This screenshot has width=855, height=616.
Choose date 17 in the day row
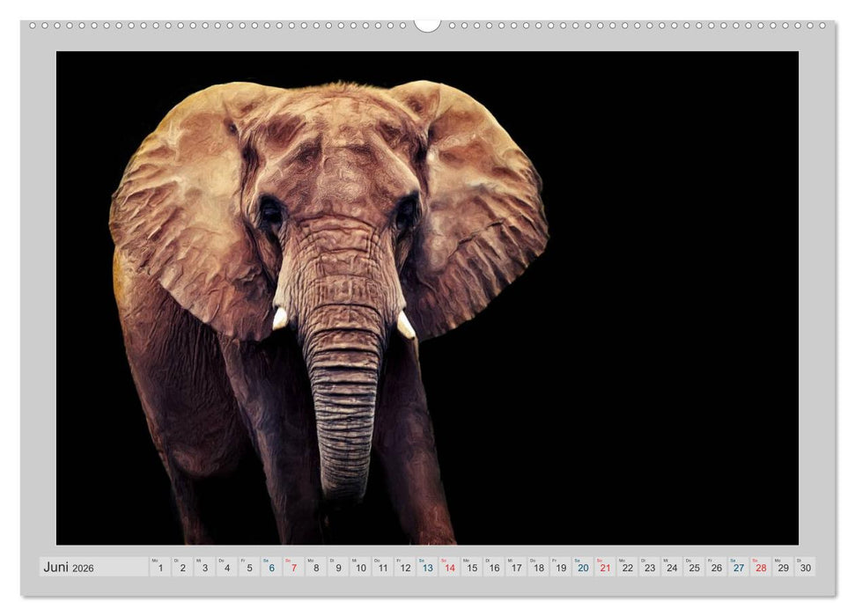(x=516, y=568)
